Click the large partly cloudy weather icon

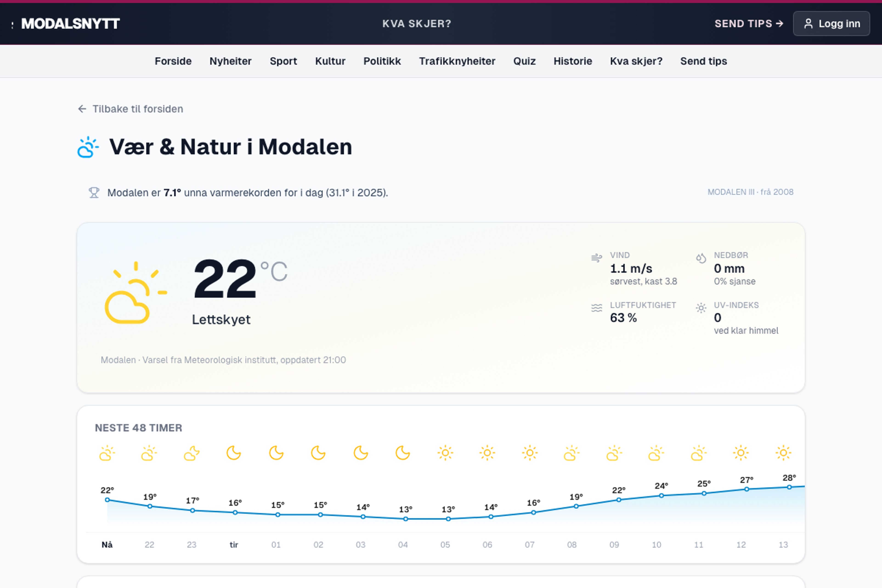click(x=135, y=292)
